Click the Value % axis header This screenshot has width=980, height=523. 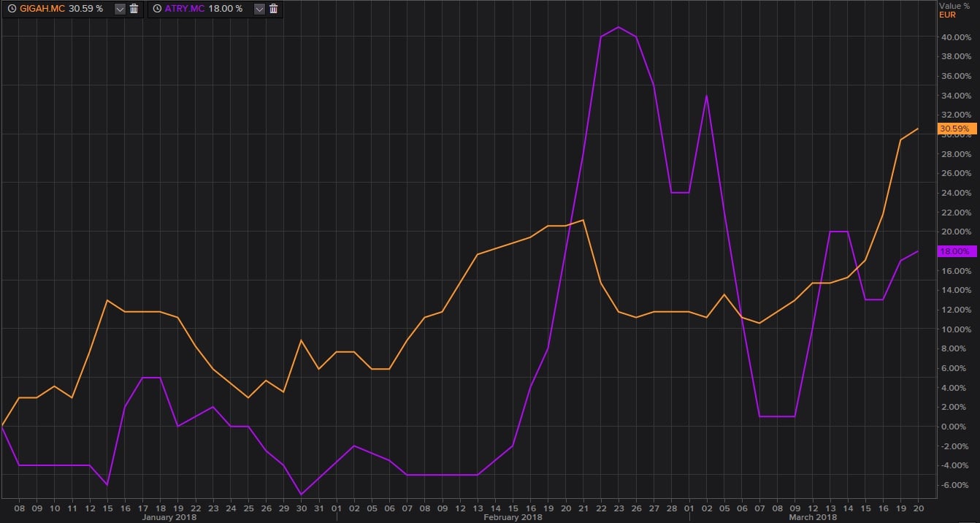click(x=954, y=6)
